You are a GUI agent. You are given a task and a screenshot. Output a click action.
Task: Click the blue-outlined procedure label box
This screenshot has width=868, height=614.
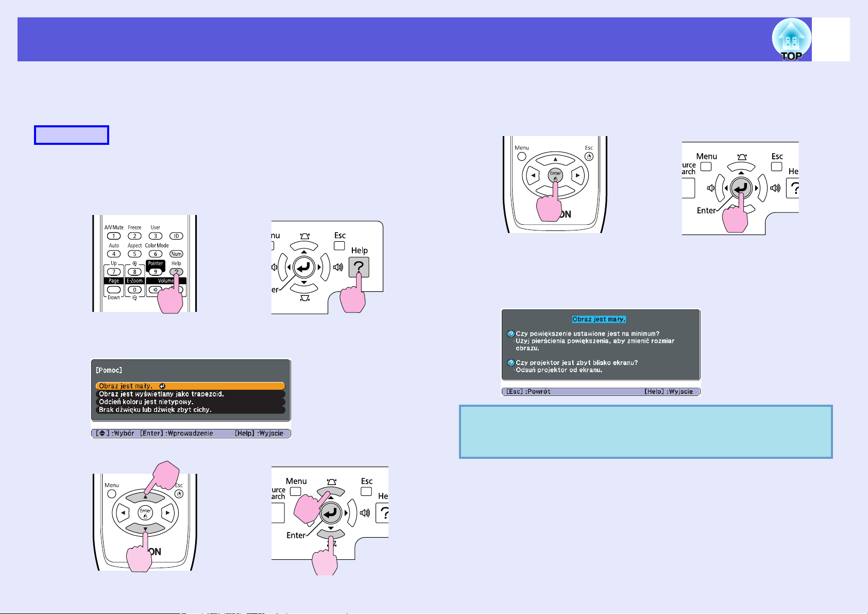[x=72, y=135]
